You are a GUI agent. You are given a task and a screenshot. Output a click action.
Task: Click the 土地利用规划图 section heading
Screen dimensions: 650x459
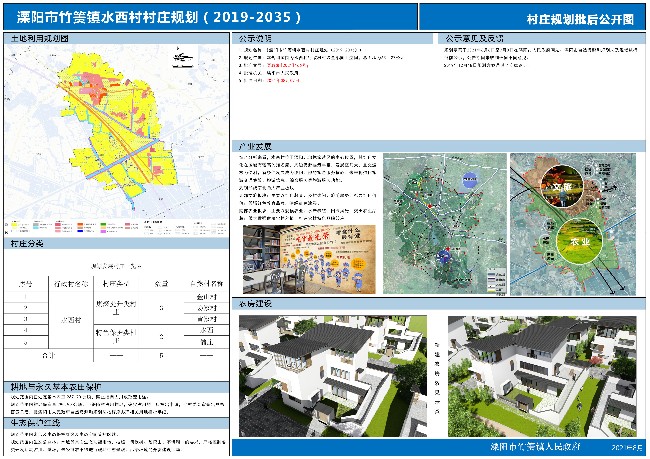pyautogui.click(x=39, y=39)
